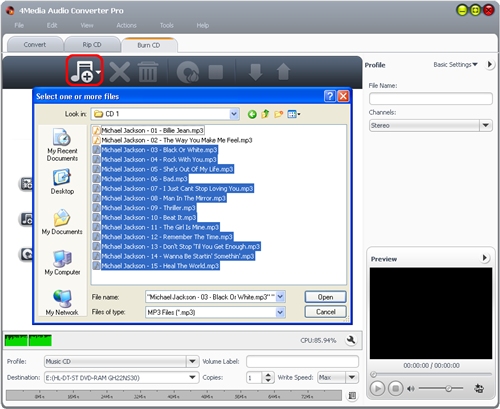Expand the Profile panel arrow button
Screen dimensions: 500x409
[489, 64]
